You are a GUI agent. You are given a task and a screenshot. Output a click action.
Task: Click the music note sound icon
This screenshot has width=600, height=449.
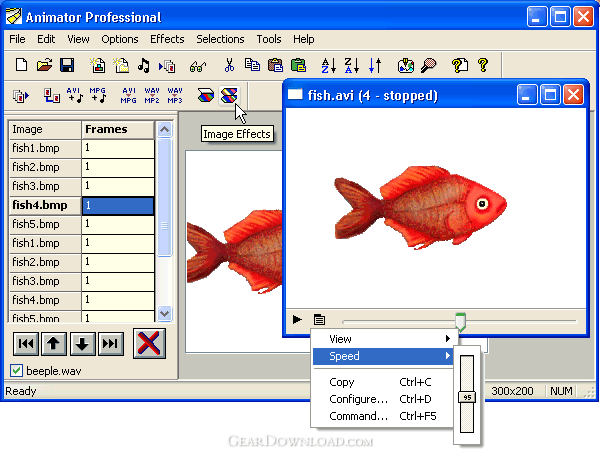(x=144, y=65)
